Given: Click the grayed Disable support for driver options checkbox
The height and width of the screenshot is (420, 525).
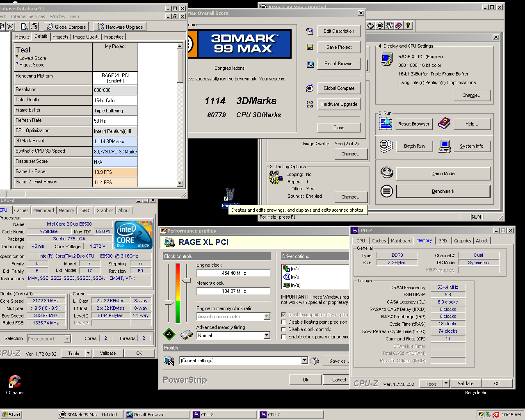Looking at the screenshot, I should 283,315.
